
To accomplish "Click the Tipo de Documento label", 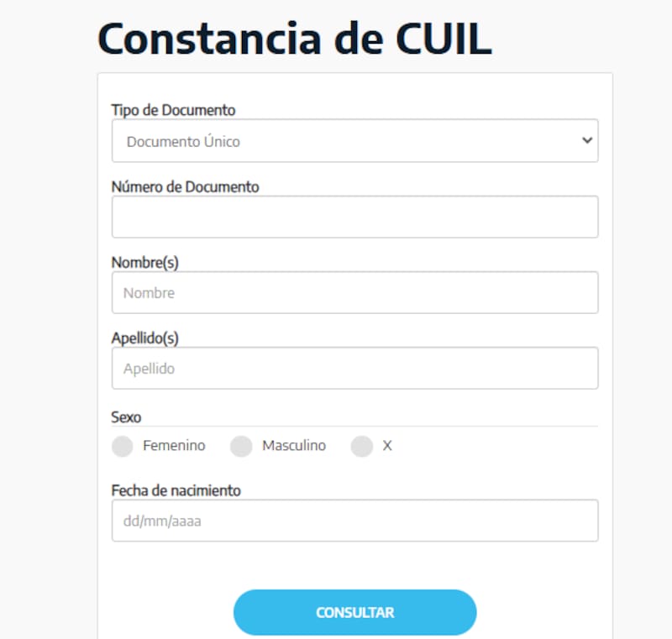I will click(174, 110).
